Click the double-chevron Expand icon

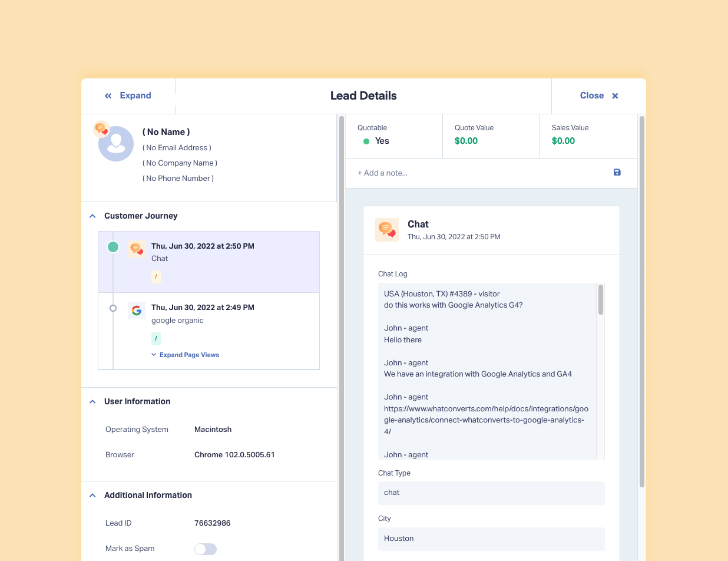[108, 96]
